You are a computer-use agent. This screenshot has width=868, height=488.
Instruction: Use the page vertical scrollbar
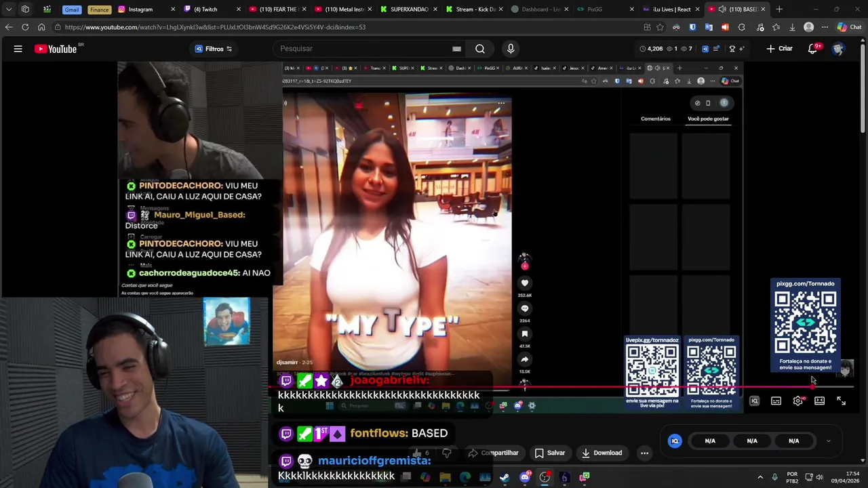tap(864, 88)
